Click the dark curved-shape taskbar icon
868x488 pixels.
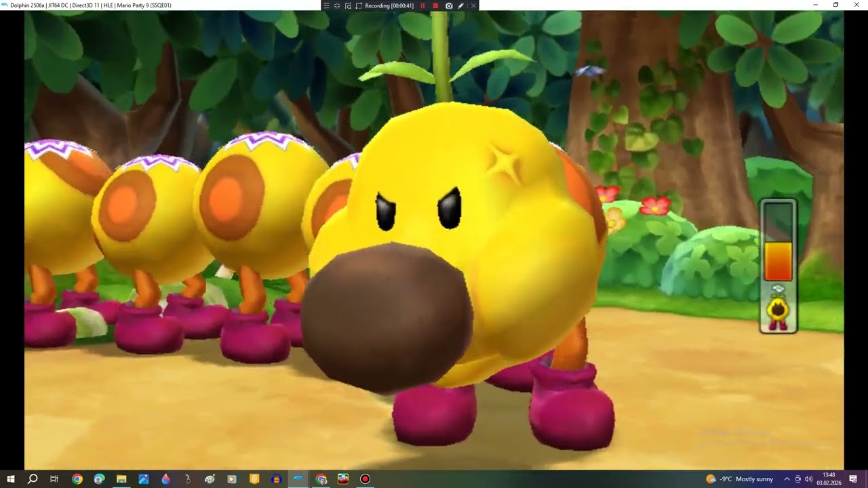188,479
